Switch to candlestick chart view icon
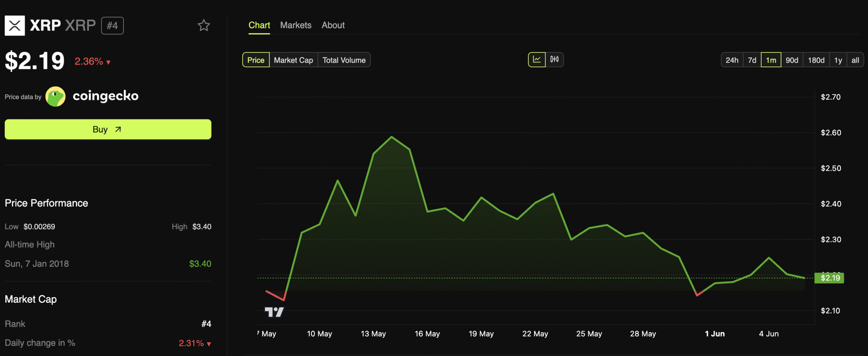Viewport: 868px width, 356px height. click(x=554, y=60)
